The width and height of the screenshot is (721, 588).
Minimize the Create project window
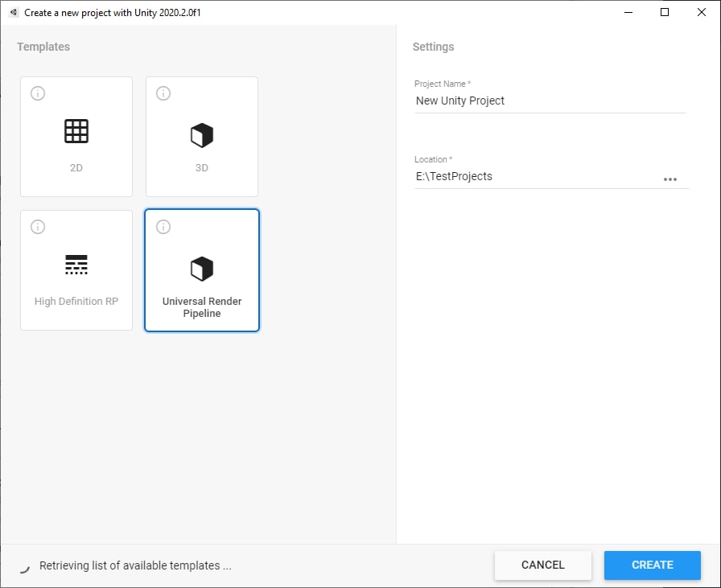628,12
